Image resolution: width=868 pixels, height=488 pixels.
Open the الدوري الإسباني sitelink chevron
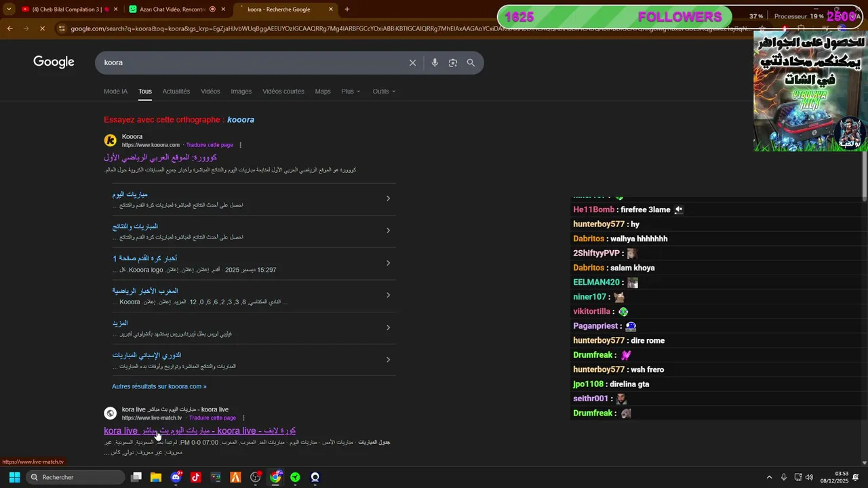pos(388,360)
